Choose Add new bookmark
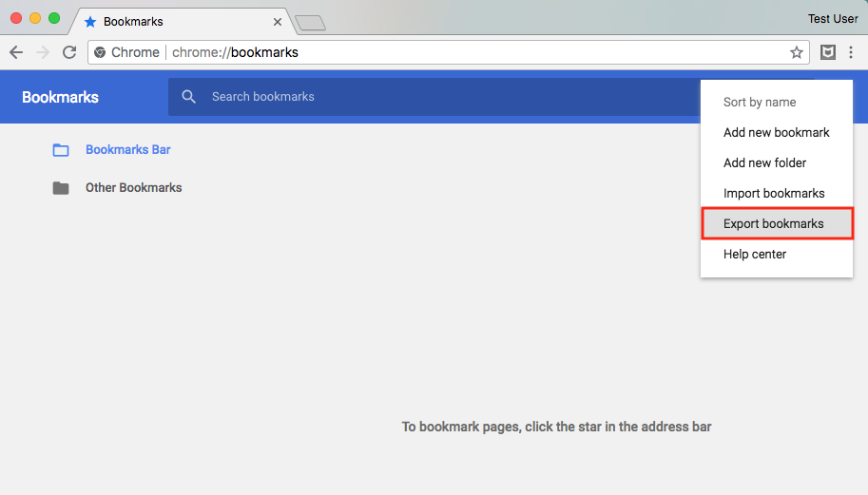The width and height of the screenshot is (868, 495). point(776,133)
